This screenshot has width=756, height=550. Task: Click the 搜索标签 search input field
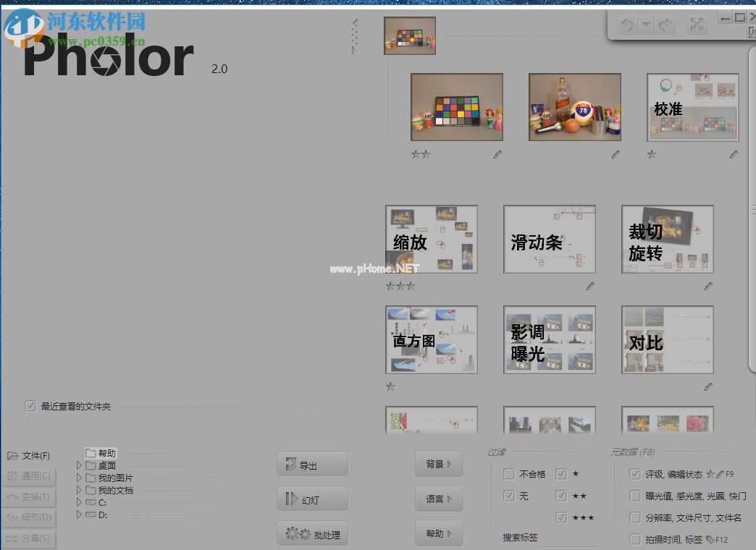pos(569,538)
